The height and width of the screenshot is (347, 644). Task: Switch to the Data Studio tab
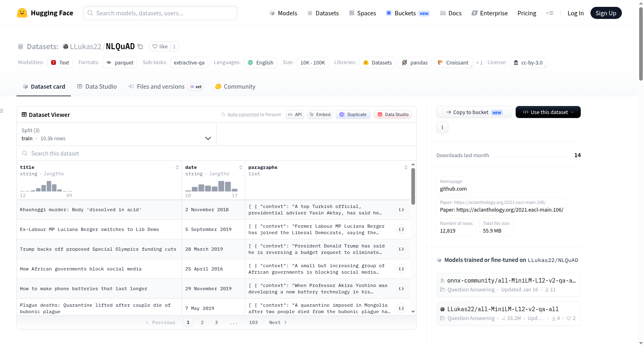point(97,86)
